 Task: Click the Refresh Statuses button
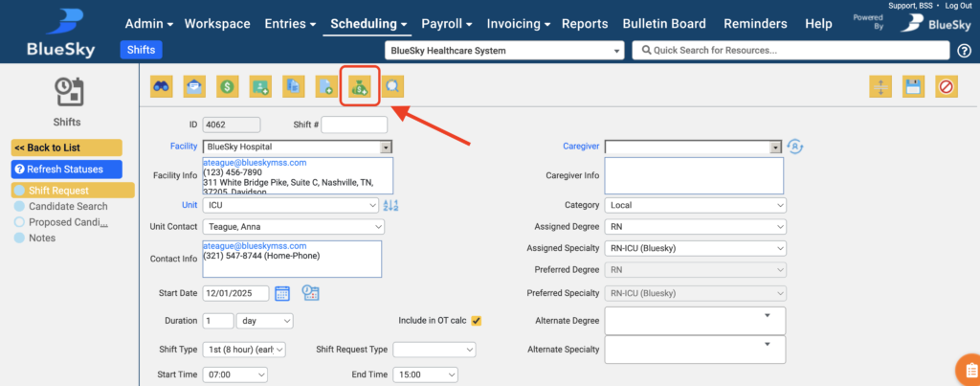click(x=66, y=169)
